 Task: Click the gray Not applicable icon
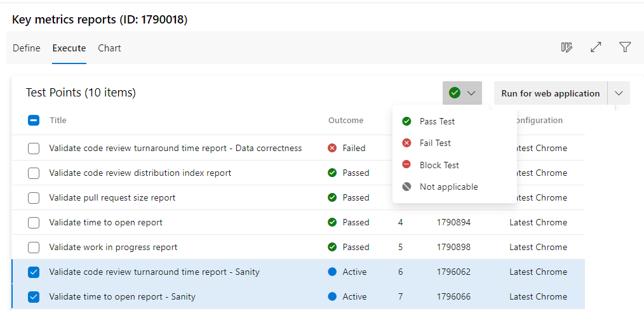[406, 187]
